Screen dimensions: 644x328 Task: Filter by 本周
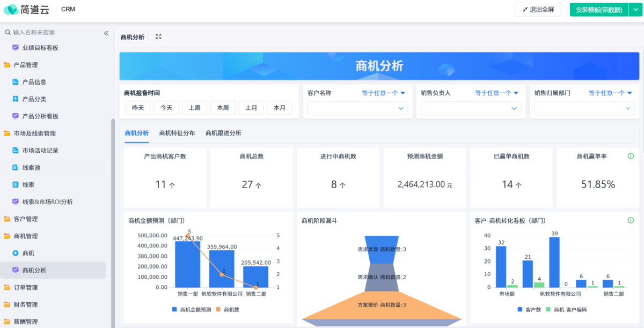tap(223, 108)
